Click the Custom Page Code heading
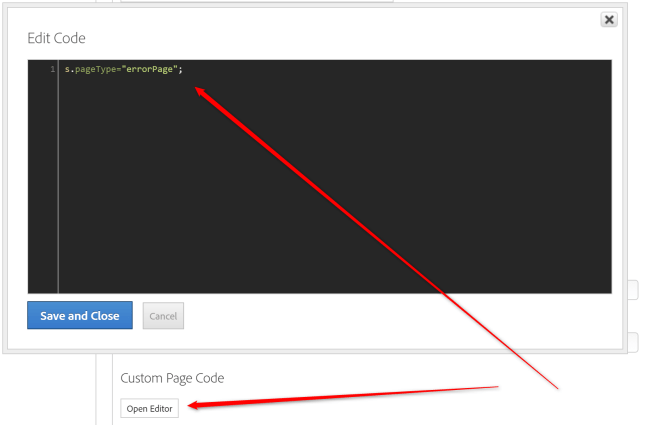 172,378
